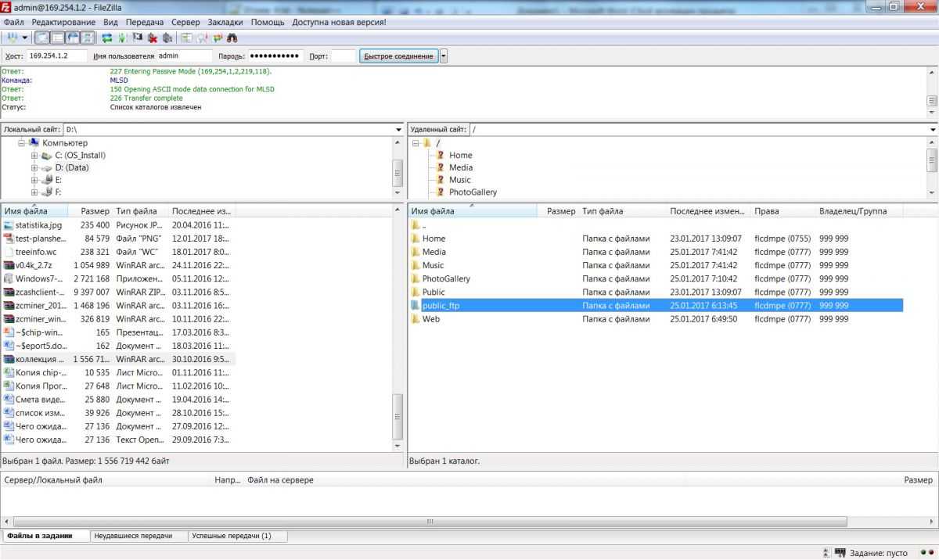Toggle the message log display
The height and width of the screenshot is (560, 939).
[41, 38]
